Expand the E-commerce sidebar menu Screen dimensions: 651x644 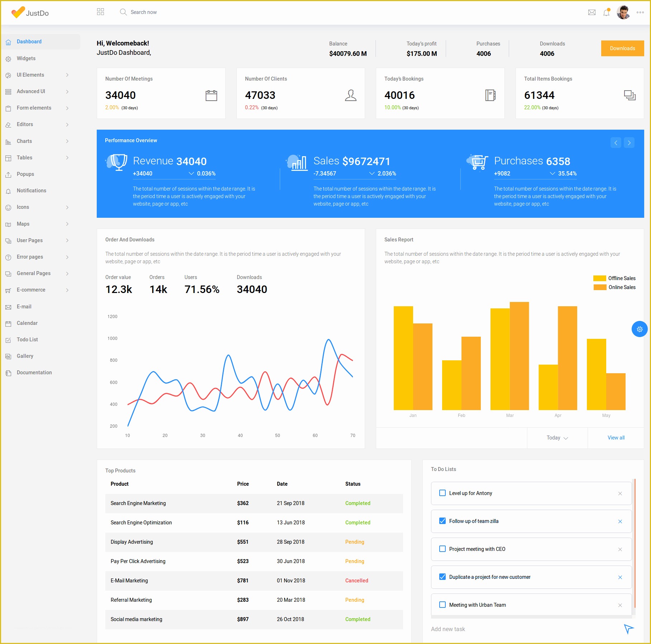(x=40, y=290)
